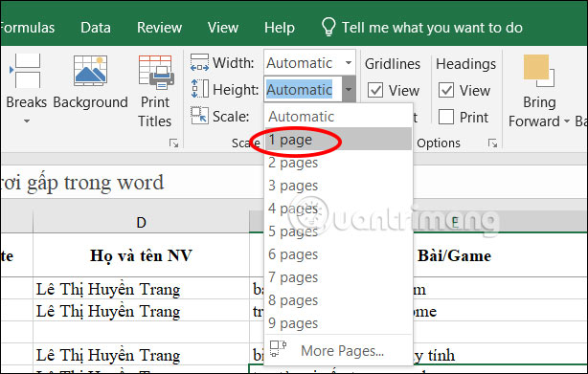The width and height of the screenshot is (588, 374).
Task: Open Page Setup dialog launcher
Action: point(174,143)
